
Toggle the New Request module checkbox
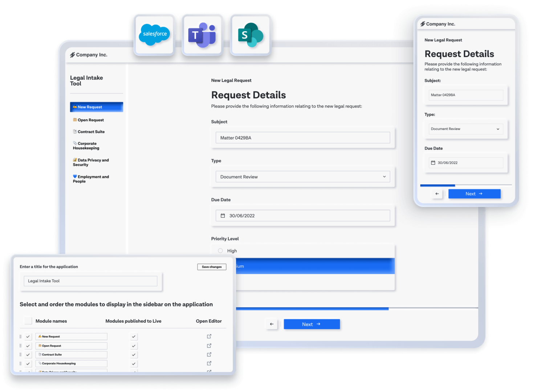(28, 336)
